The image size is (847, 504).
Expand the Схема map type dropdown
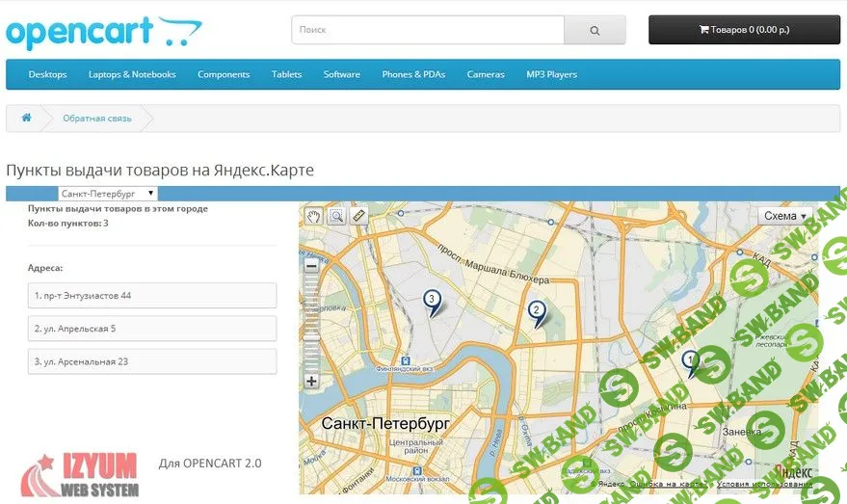[785, 216]
